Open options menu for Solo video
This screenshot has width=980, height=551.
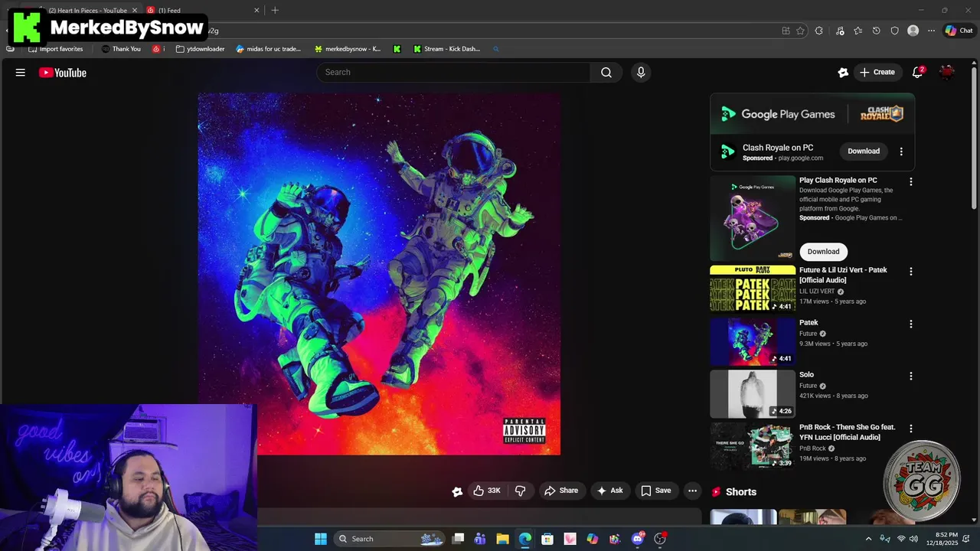coord(910,376)
